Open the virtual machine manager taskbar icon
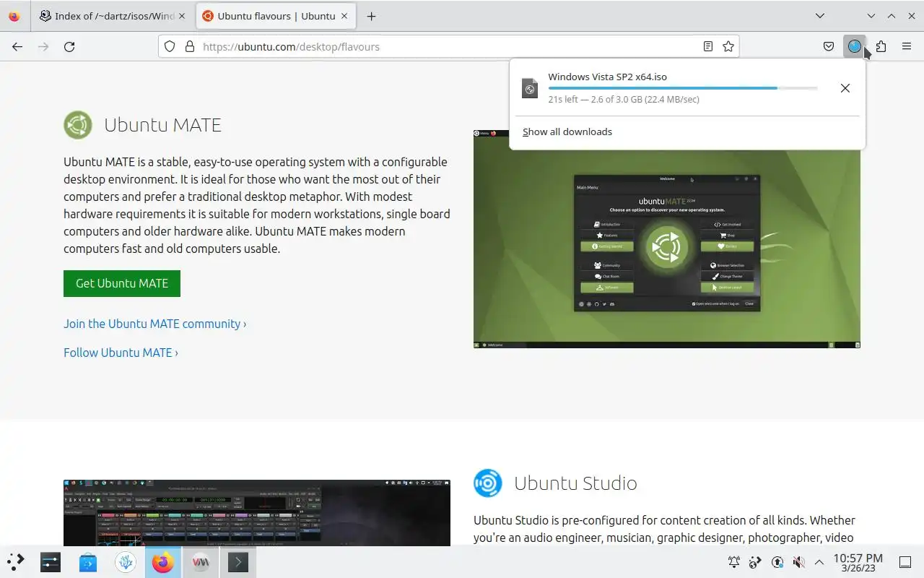This screenshot has height=578, width=924. pyautogui.click(x=201, y=561)
